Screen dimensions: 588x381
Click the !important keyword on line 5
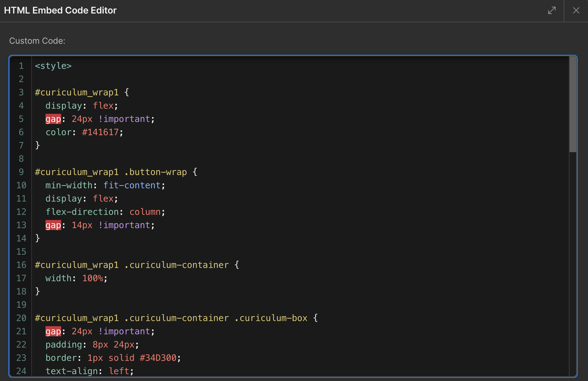[124, 119]
